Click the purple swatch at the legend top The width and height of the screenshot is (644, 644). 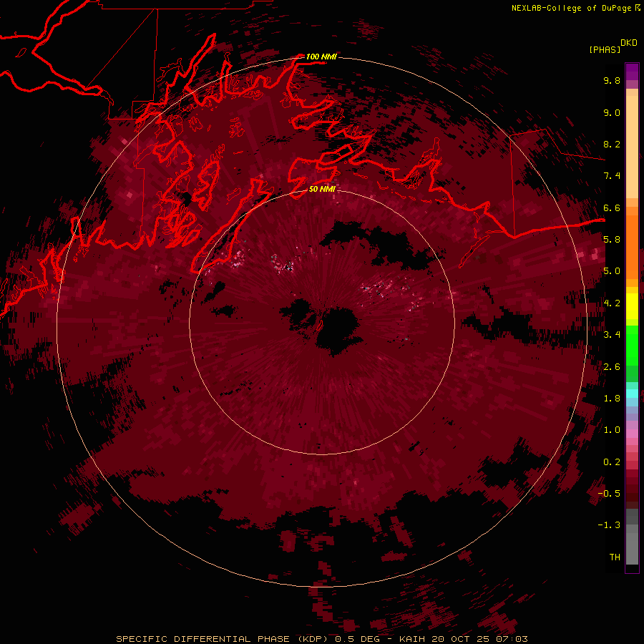[632, 72]
